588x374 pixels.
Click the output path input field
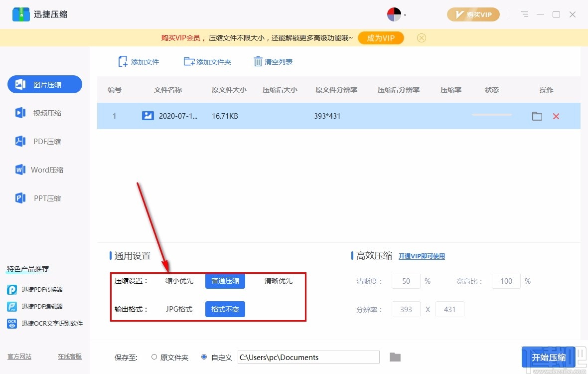point(308,357)
